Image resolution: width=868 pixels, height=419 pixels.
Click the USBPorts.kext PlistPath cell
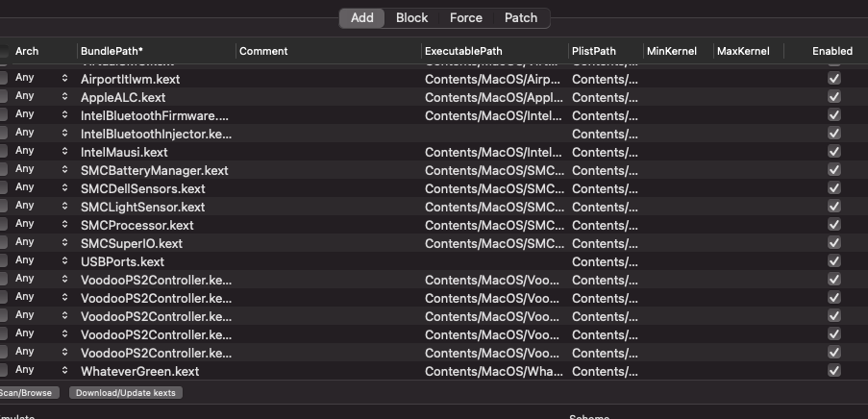605,261
